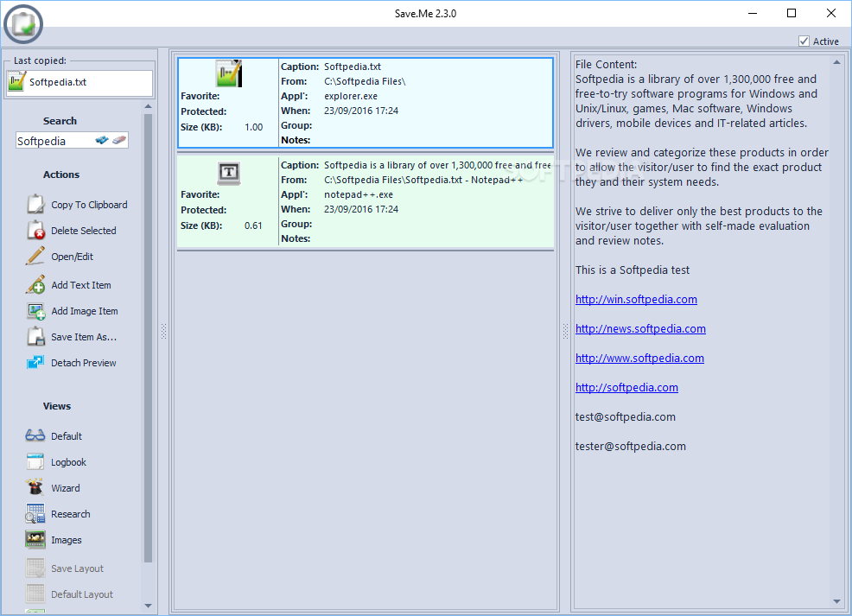Viewport: 852px width, 616px height.
Task: Open link http://news.softpedia.com
Action: 640,328
